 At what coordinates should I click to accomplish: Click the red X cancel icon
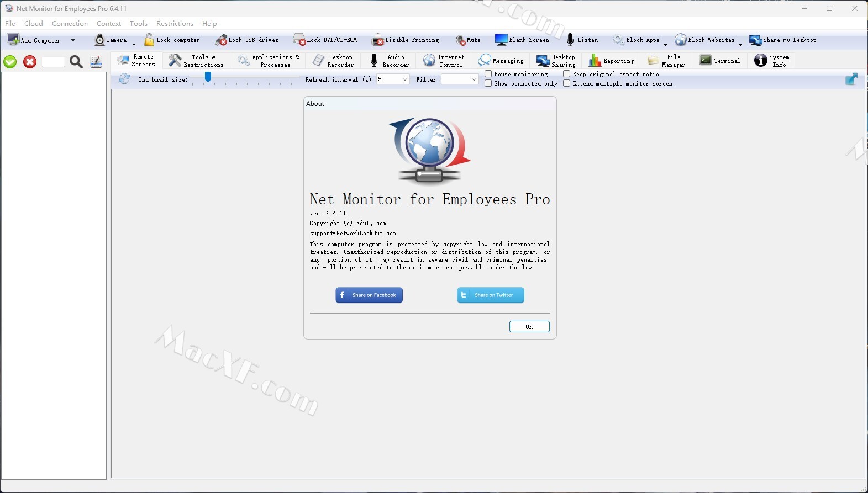pyautogui.click(x=30, y=62)
